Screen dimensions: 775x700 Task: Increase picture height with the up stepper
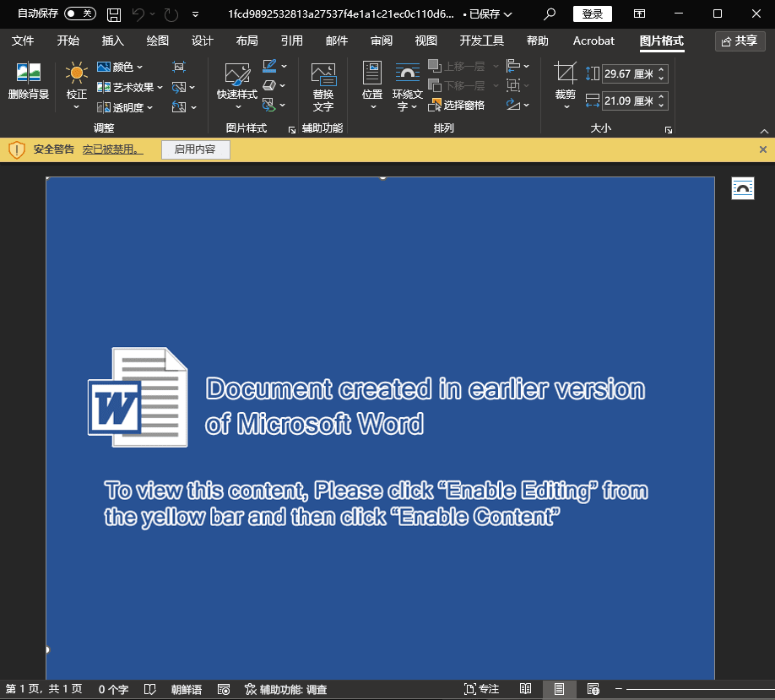[661, 69]
